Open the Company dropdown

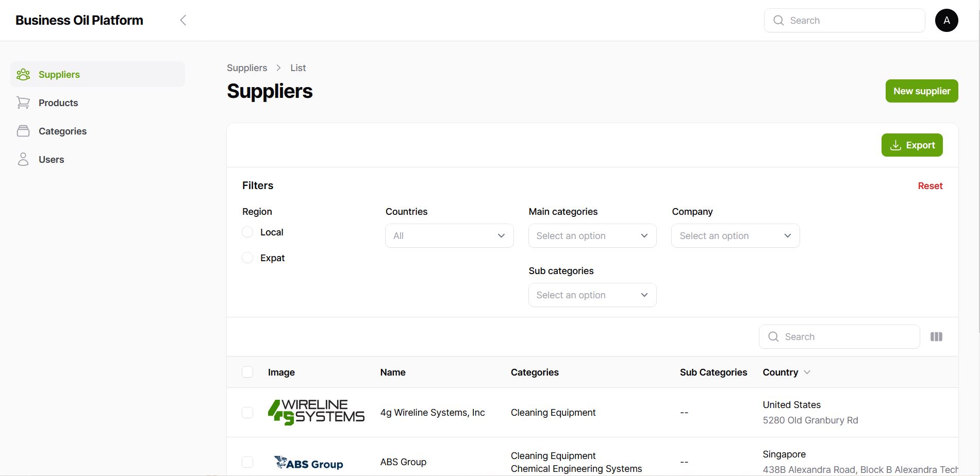coord(735,236)
